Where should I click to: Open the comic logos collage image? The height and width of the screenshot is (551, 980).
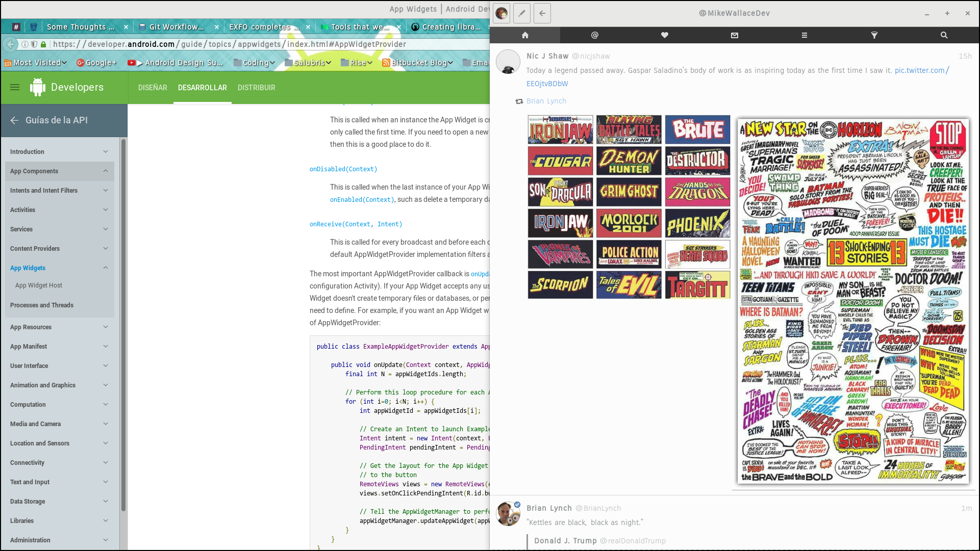[x=629, y=207]
